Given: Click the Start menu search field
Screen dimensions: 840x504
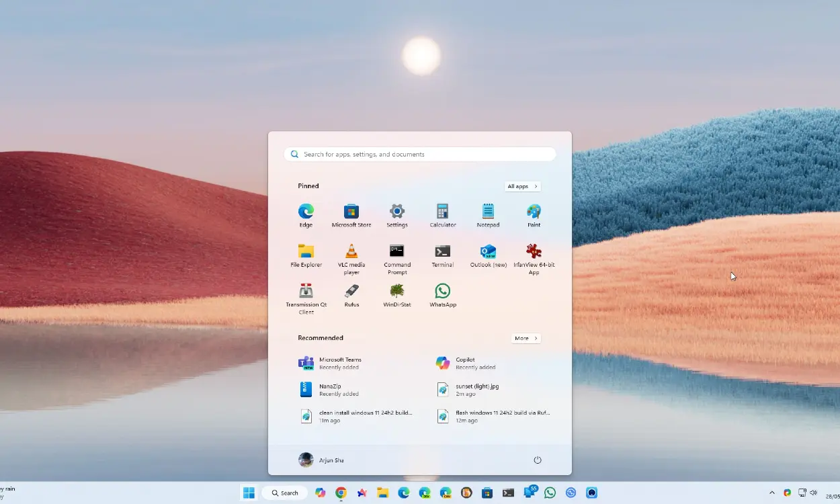Looking at the screenshot, I should click(419, 154).
